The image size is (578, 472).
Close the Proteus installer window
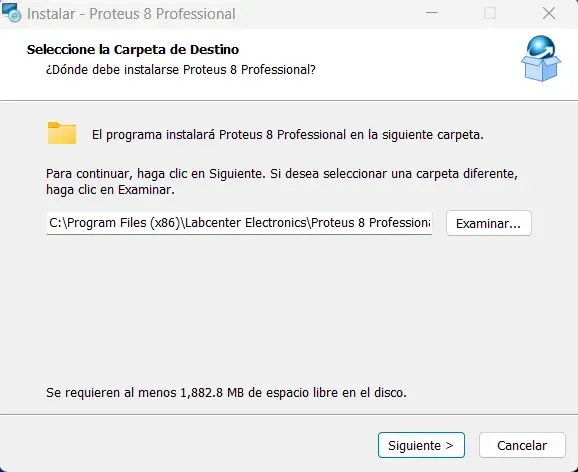coord(549,13)
